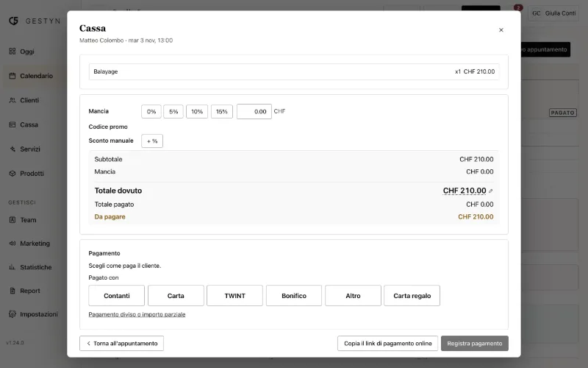Image resolution: width=588 pixels, height=368 pixels.
Task: Choose Contanti as payment method
Action: click(117, 296)
